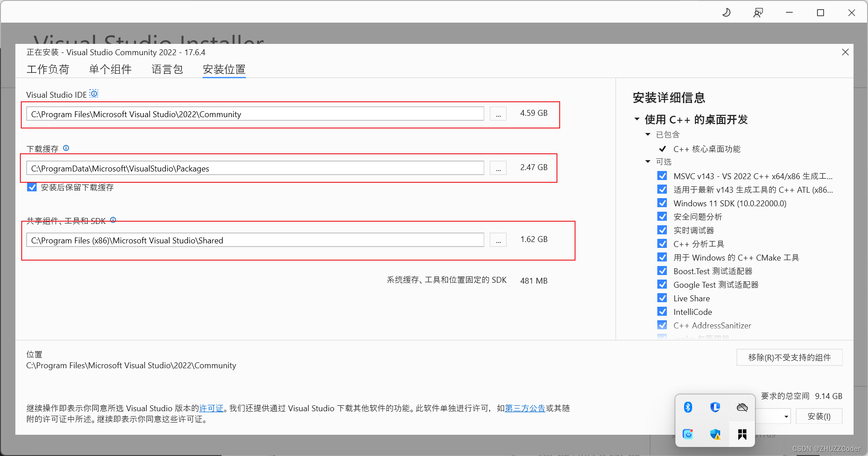
Task: Open the blue smiley app tray icon
Action: click(688, 434)
